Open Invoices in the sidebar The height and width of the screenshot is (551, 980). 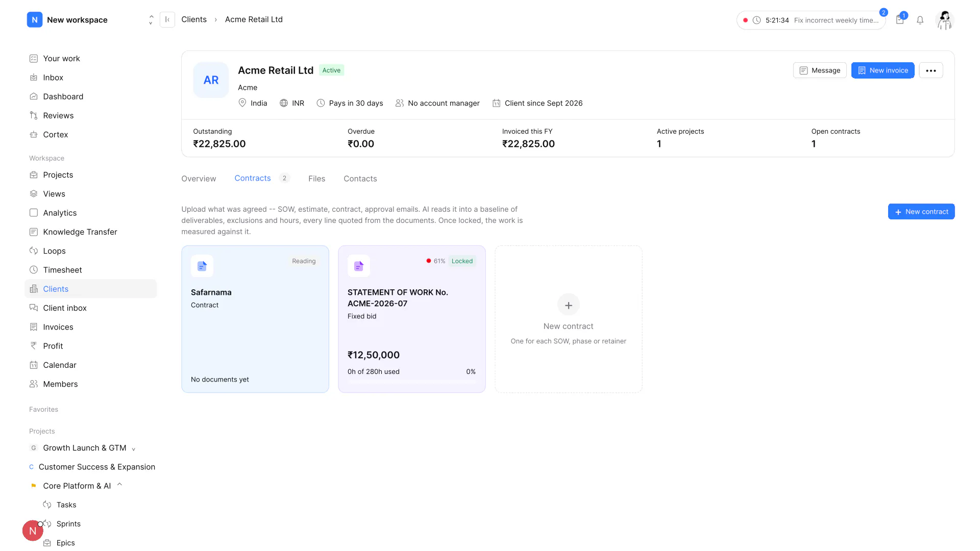point(91,327)
